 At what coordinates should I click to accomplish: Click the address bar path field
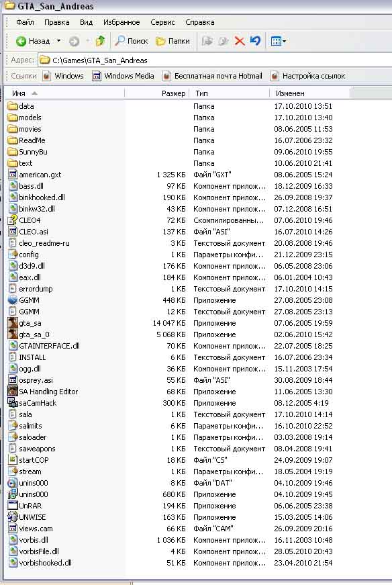215,60
